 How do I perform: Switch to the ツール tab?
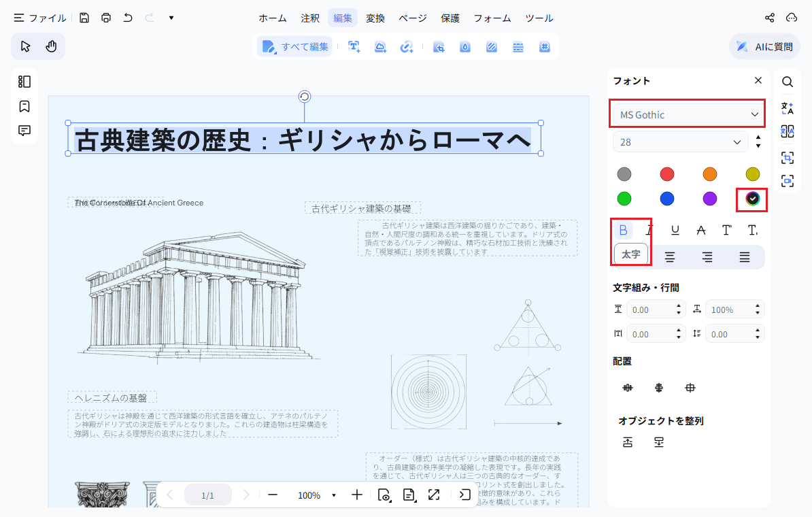(x=539, y=18)
